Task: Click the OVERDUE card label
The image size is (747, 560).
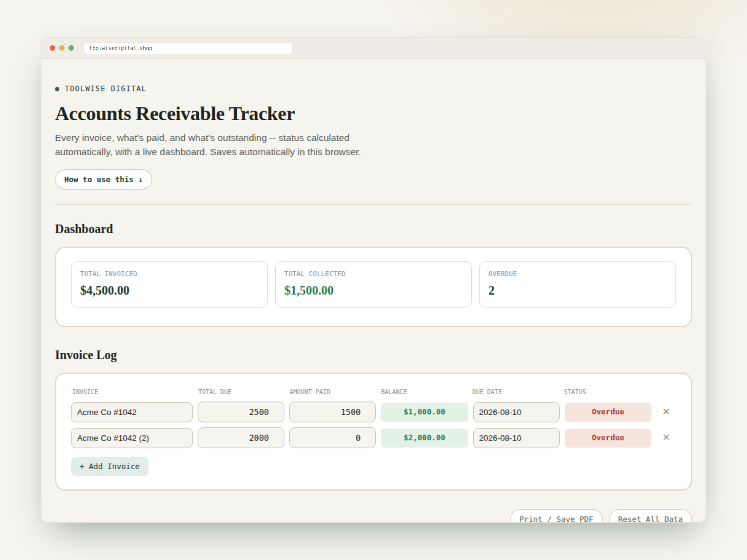Action: tap(503, 274)
